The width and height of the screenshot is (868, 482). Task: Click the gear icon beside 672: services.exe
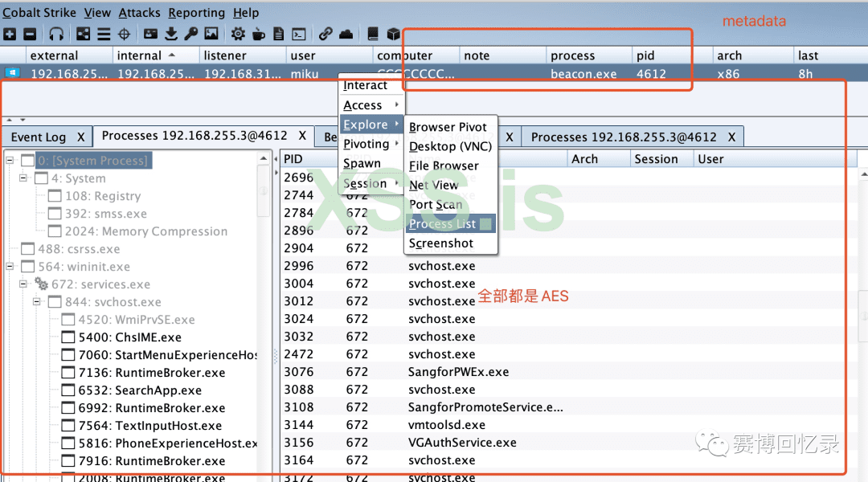(42, 284)
